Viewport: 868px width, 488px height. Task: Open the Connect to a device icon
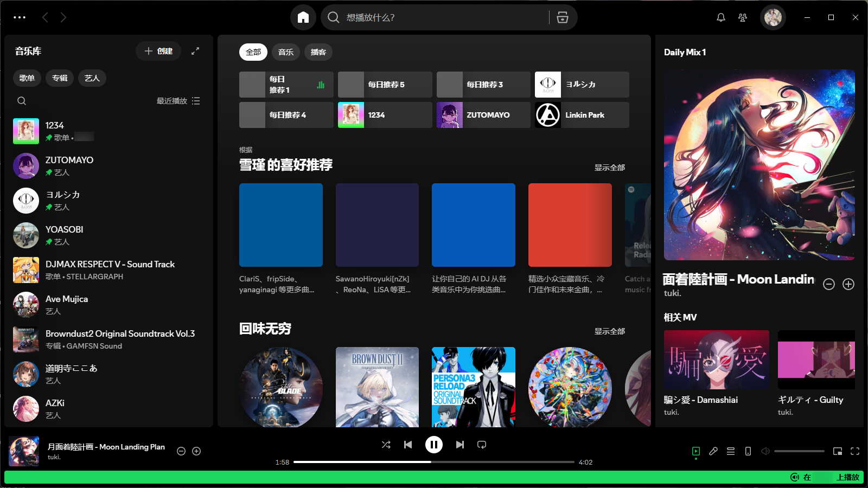[748, 451]
